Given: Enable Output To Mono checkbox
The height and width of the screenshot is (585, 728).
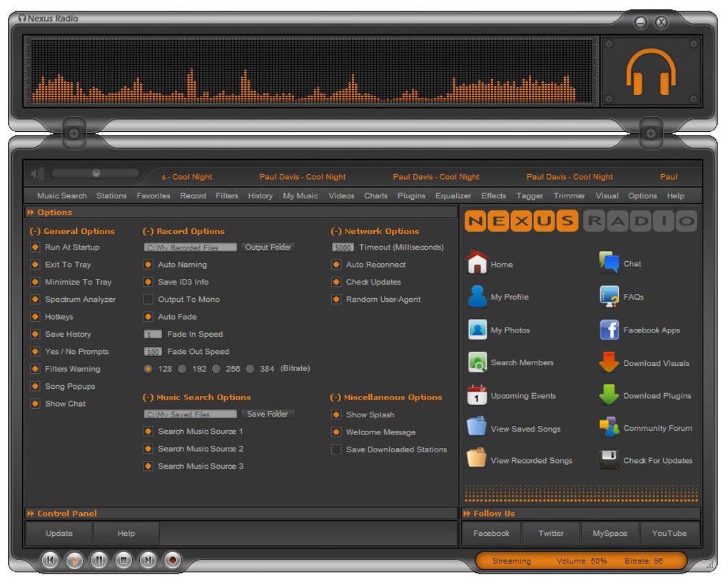Looking at the screenshot, I should pyautogui.click(x=148, y=299).
